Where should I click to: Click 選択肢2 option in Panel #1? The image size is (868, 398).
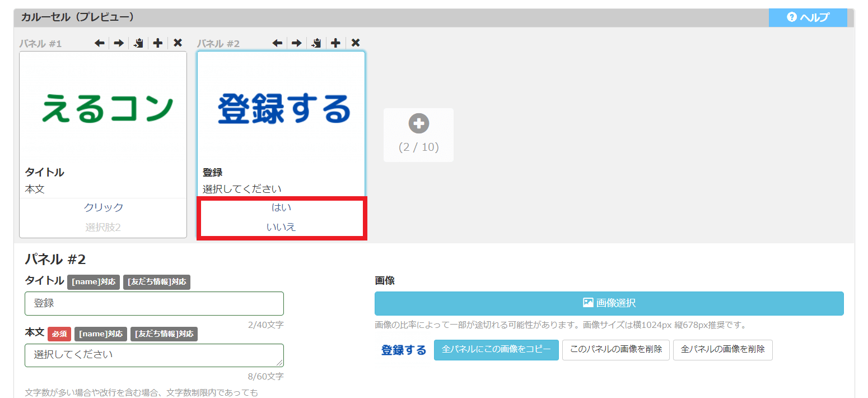click(x=103, y=227)
